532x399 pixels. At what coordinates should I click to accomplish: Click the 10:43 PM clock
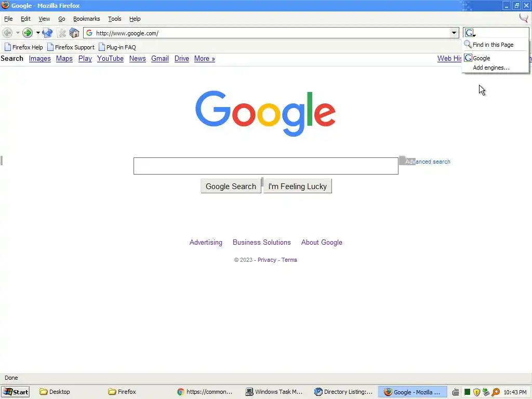pyautogui.click(x=515, y=392)
